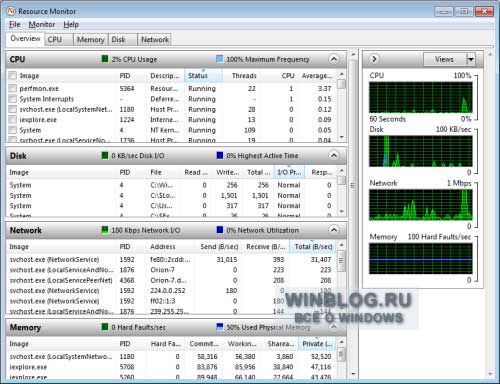Toggle the select-all Image checkbox in CPU
This screenshot has height=384, width=500.
pos(13,76)
